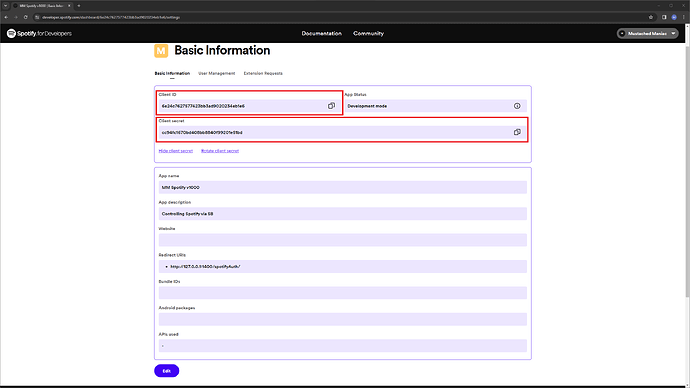Viewport: 690px width, 388px height.
Task: Open the Documentation menu
Action: 322,33
